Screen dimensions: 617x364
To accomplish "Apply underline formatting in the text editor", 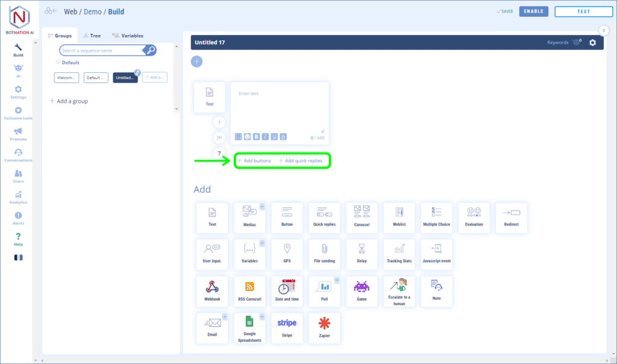I will click(x=274, y=137).
